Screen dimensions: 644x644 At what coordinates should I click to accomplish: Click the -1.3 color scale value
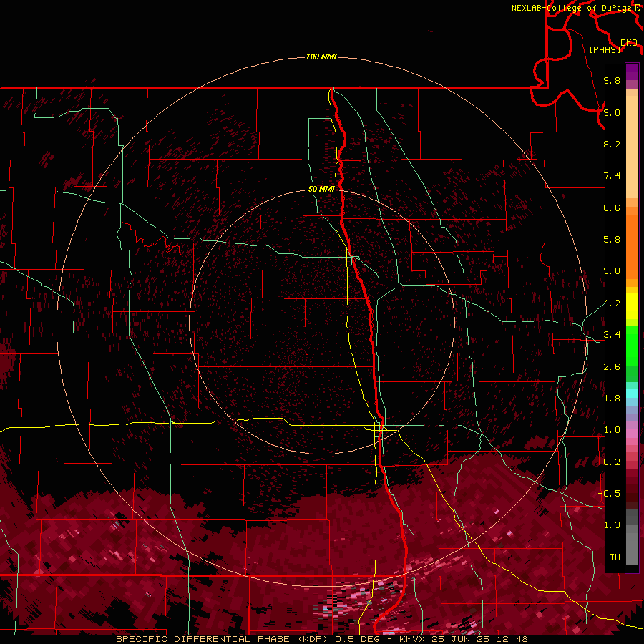(610, 525)
